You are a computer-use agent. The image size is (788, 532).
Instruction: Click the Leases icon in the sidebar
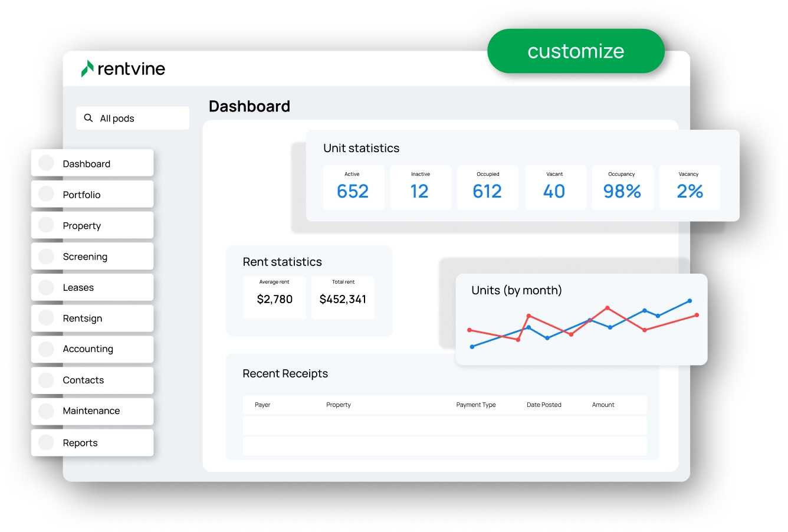tap(46, 287)
